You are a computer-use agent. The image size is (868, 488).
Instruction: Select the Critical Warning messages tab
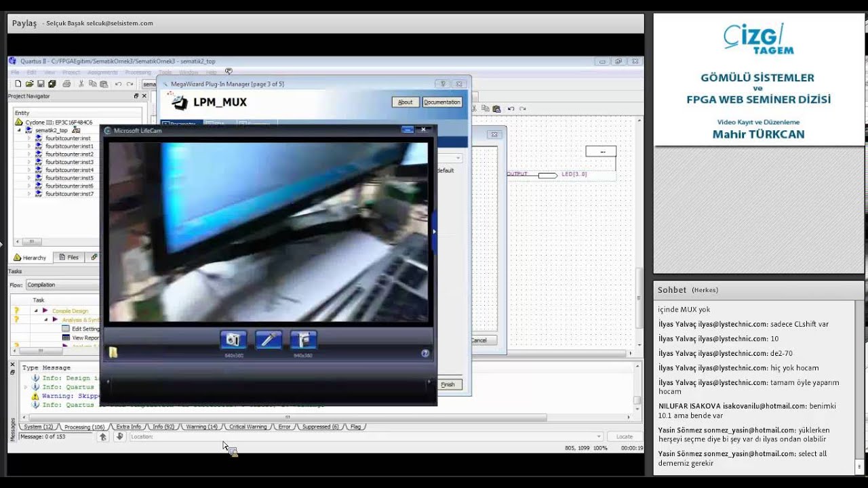(248, 427)
